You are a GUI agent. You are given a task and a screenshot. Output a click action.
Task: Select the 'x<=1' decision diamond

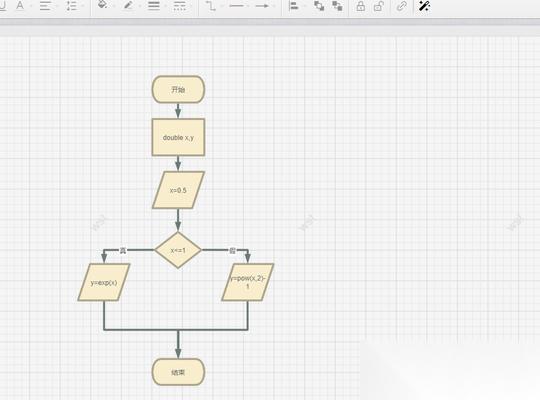pos(178,250)
